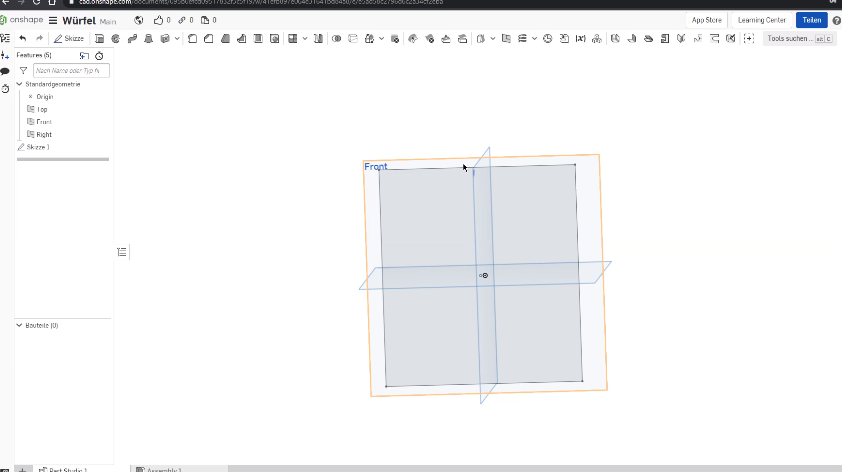
Task: Select the Replace face tool
Action: [462, 38]
